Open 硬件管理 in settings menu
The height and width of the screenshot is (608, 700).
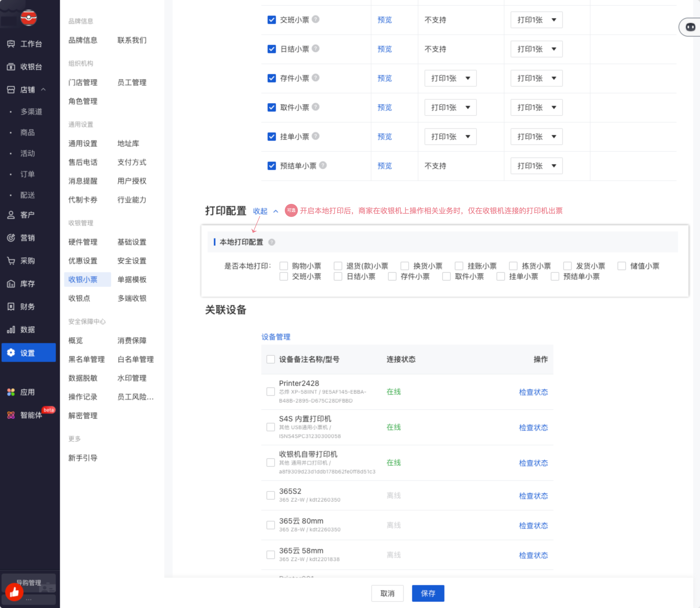(x=83, y=242)
